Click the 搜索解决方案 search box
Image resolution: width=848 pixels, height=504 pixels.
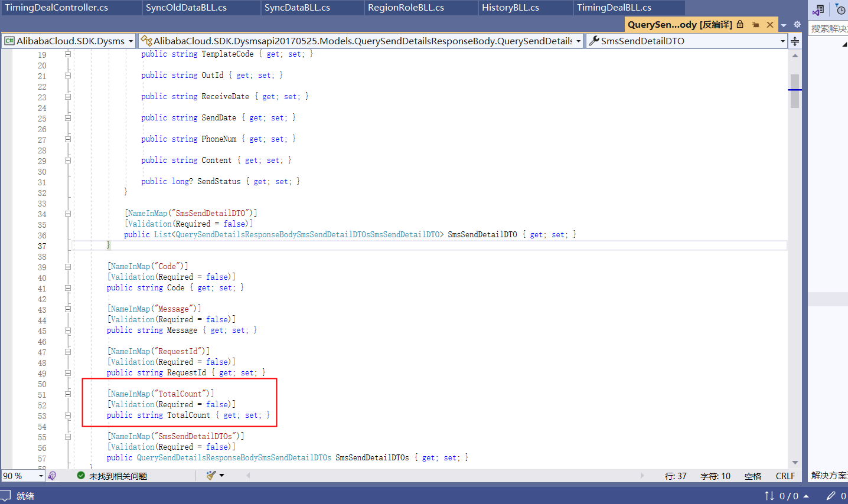(829, 28)
